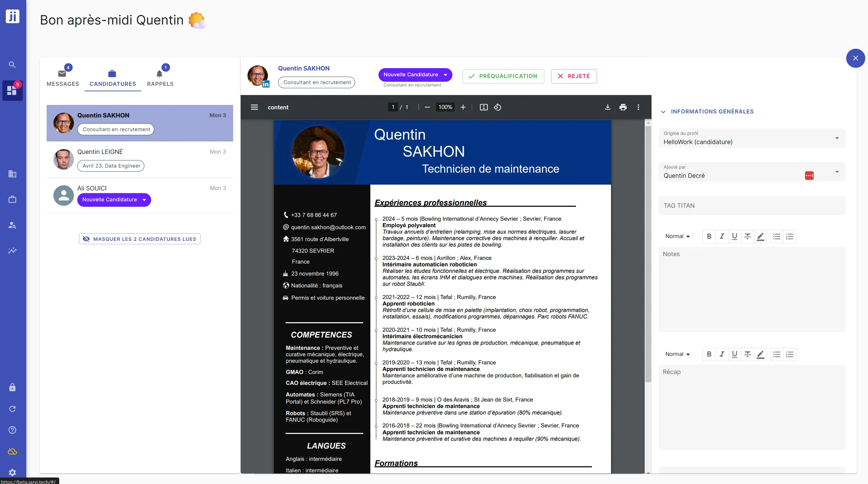Image resolution: width=868 pixels, height=484 pixels.
Task: Rotate the PDF page
Action: [497, 107]
